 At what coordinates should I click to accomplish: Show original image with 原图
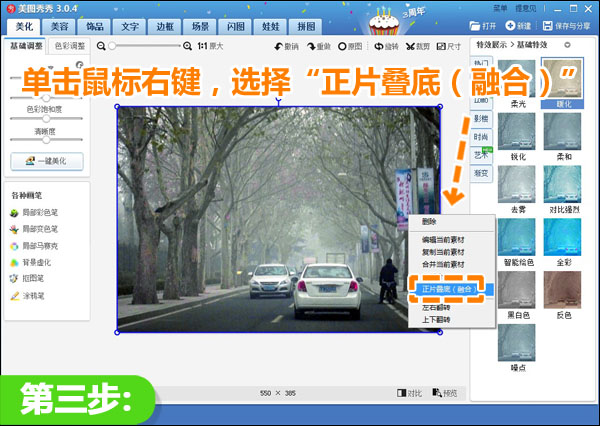350,46
